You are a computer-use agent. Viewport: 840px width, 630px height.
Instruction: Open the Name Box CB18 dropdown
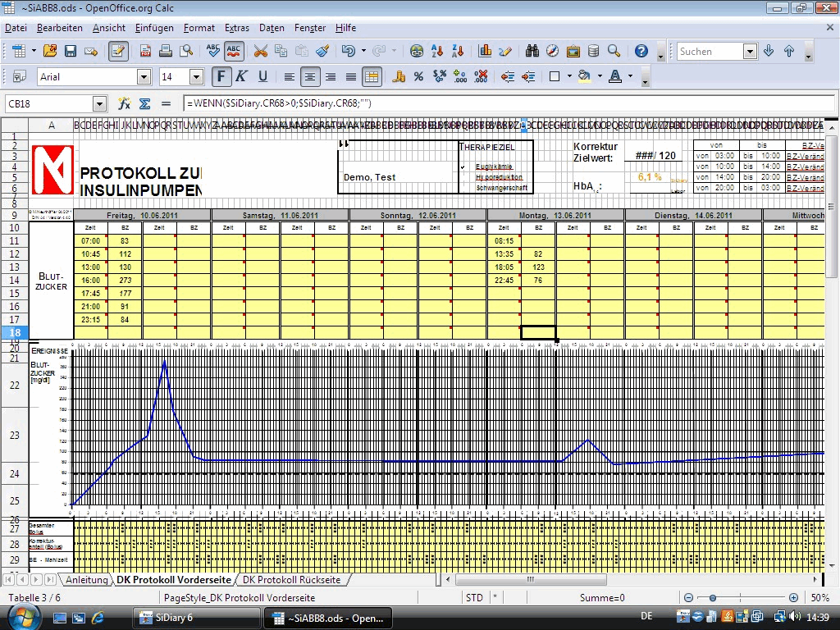coord(99,104)
